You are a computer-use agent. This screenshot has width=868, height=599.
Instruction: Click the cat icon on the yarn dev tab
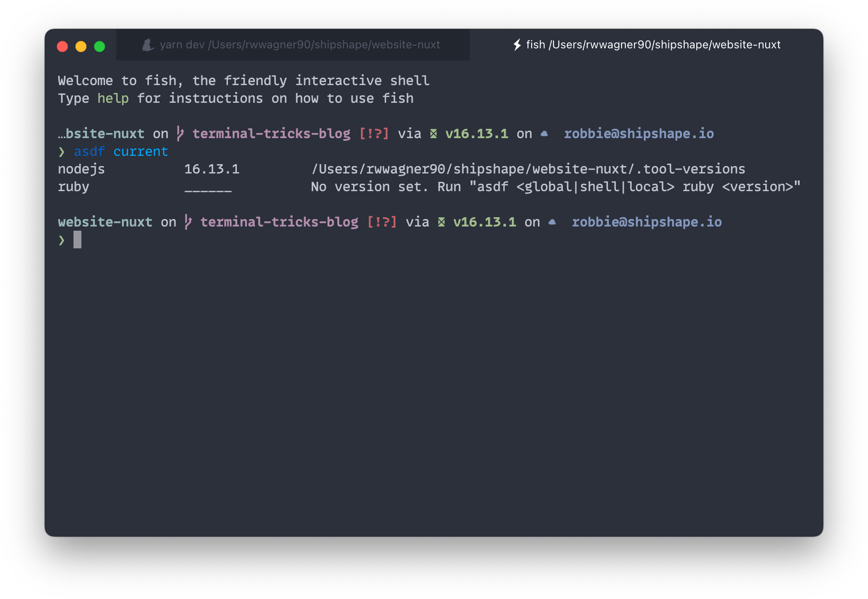[x=147, y=45]
